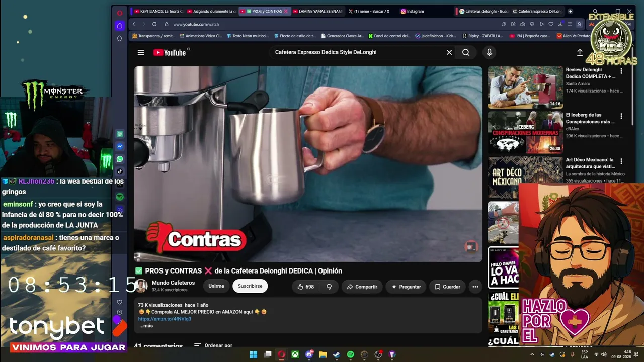Open the Art Déco Mexicano video thumbnail
This screenshot has width=644, height=362.
[x=525, y=177]
